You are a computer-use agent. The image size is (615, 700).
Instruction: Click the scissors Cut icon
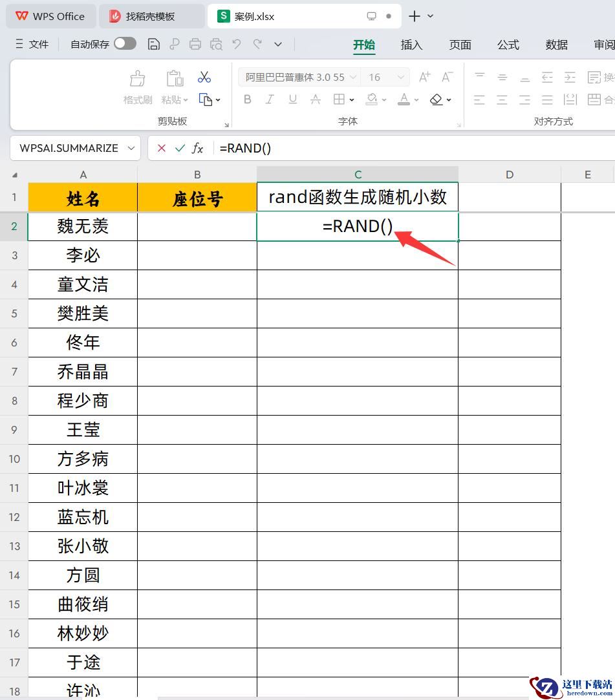tap(204, 78)
